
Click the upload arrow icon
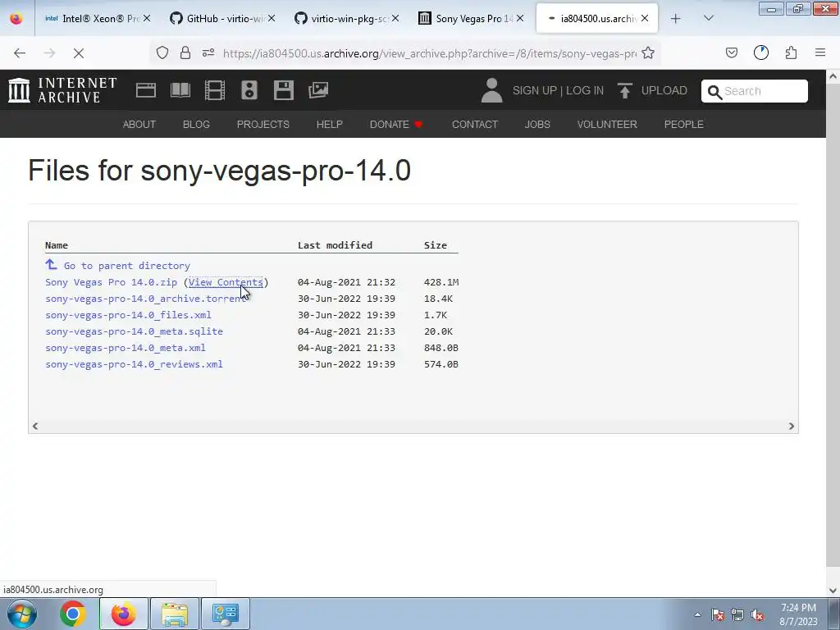pyautogui.click(x=624, y=90)
